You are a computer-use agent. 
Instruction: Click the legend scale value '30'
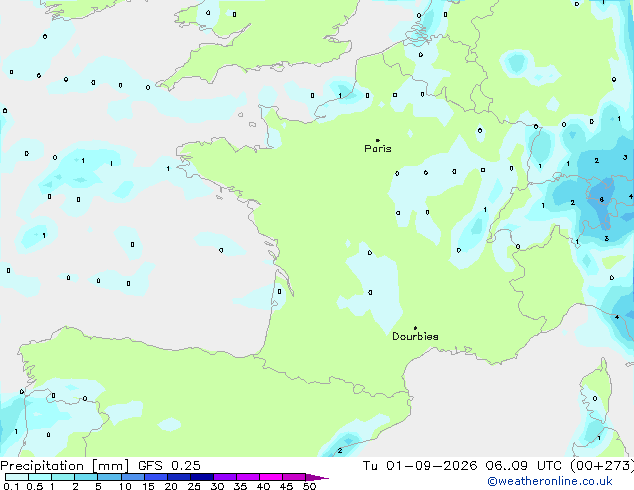click(x=217, y=486)
